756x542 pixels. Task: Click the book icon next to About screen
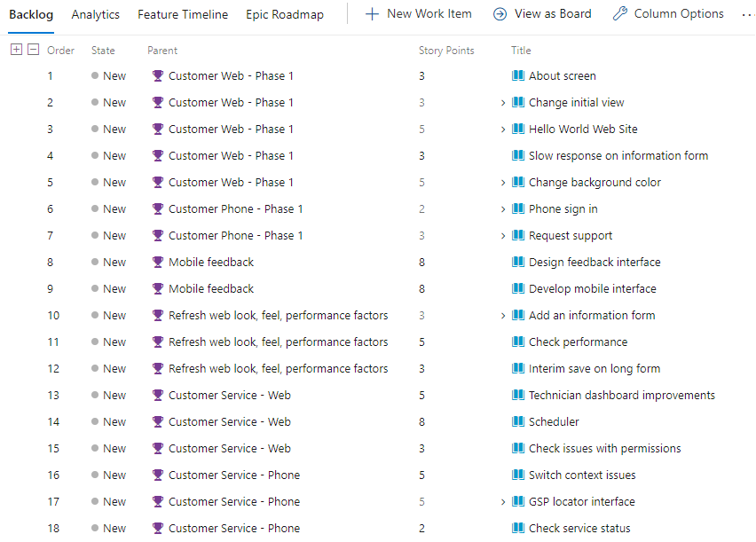[518, 75]
